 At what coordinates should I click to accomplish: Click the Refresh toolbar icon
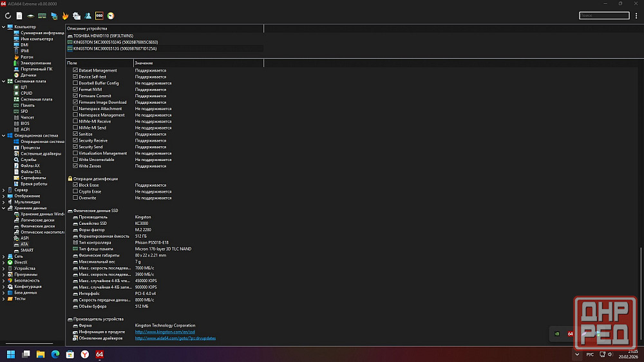coord(8,15)
